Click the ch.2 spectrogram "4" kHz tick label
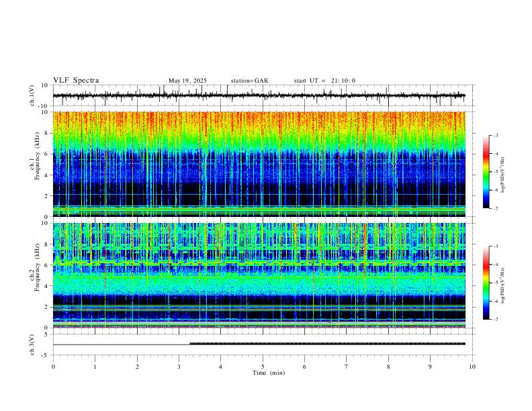Viewport: 532px width, 411px height. (46, 286)
